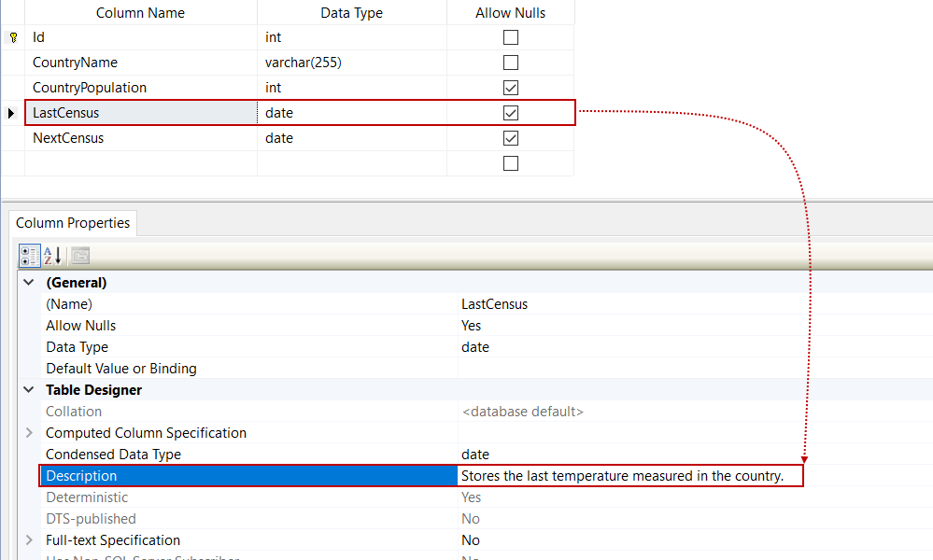Select the date Data Type cell for NextCensus
The height and width of the screenshot is (560, 933).
[352, 137]
